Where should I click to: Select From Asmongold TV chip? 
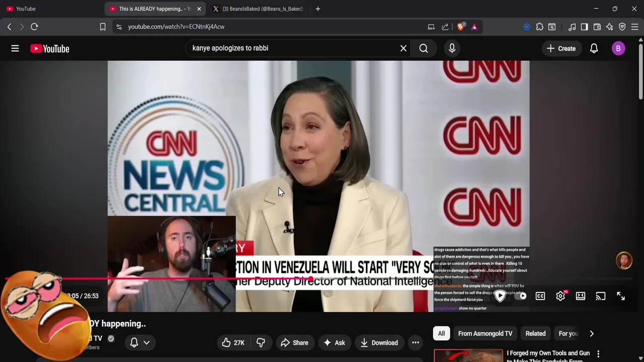pyautogui.click(x=485, y=333)
